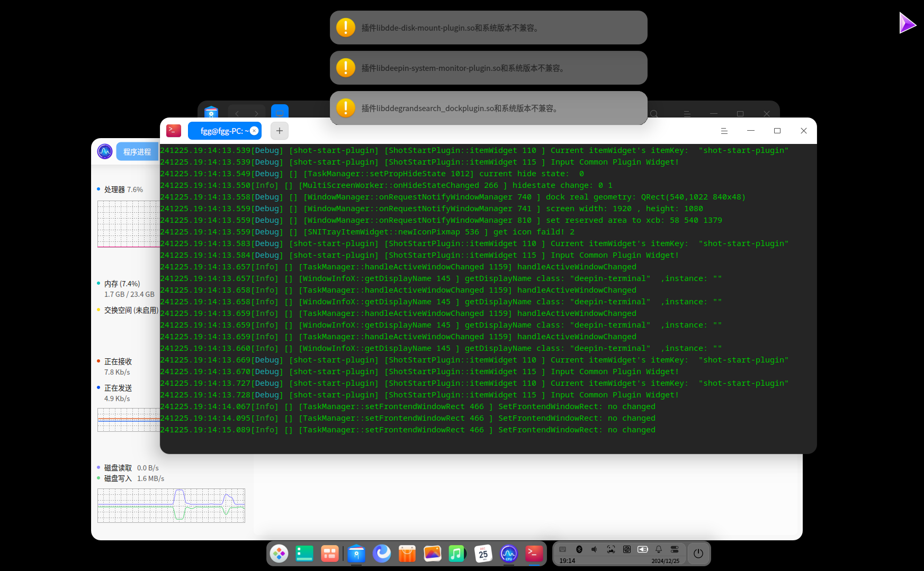Screen dimensions: 924x571
Task: Click the 磁盘写入 1.6 MB/s label
Action: pos(134,478)
